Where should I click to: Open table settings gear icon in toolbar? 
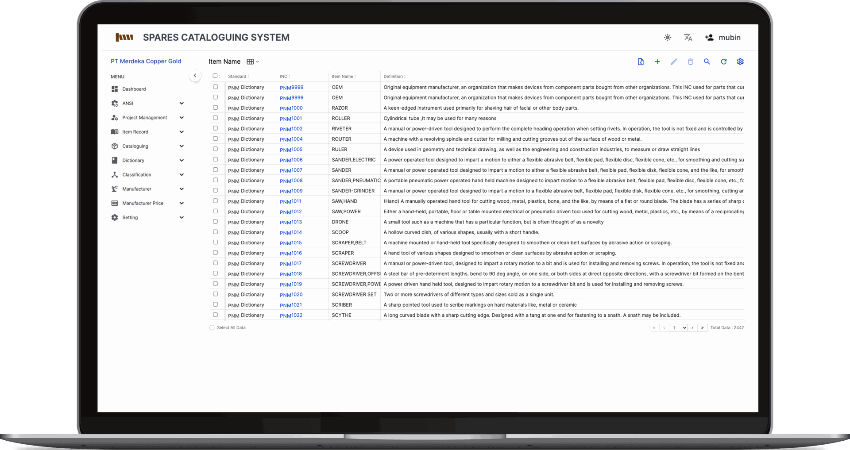[x=740, y=62]
